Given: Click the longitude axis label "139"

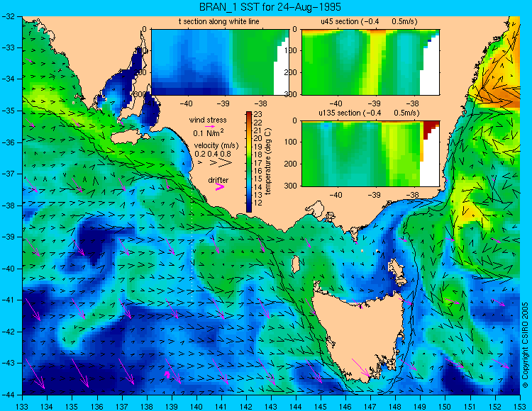Looking at the screenshot, I should [172, 406].
